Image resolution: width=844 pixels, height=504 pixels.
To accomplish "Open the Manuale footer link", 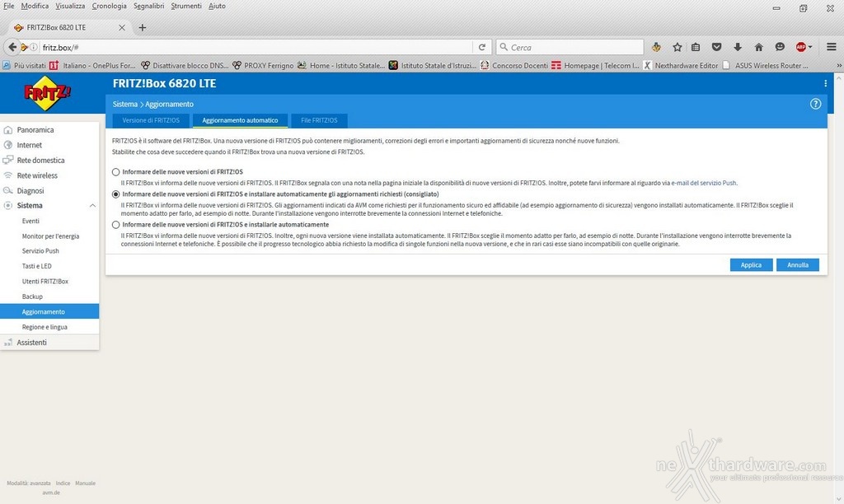I will pos(85,483).
